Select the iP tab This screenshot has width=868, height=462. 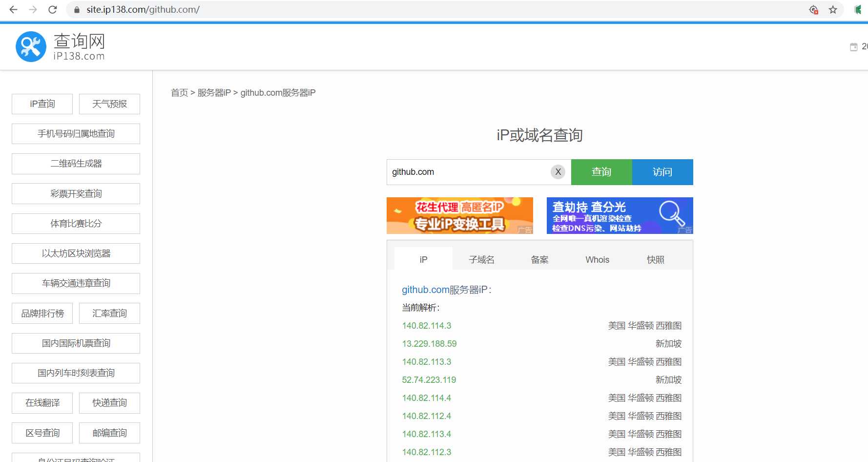click(x=423, y=259)
